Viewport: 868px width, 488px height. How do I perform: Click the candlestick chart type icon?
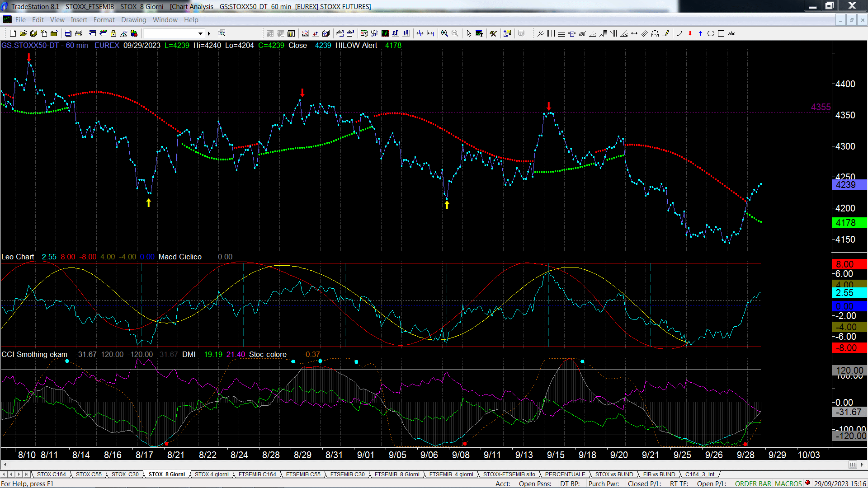coord(406,33)
